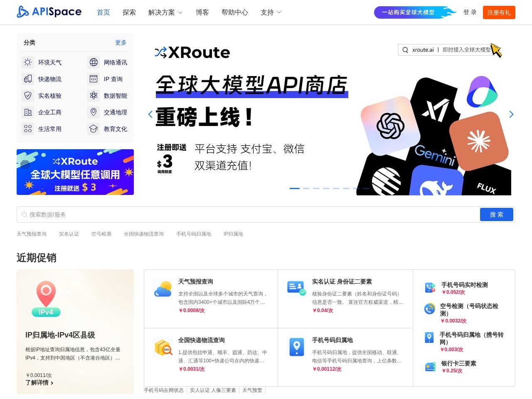This screenshot has width=532, height=399.
Task: Click the 环境天气 sun icon
Action: tap(28, 62)
